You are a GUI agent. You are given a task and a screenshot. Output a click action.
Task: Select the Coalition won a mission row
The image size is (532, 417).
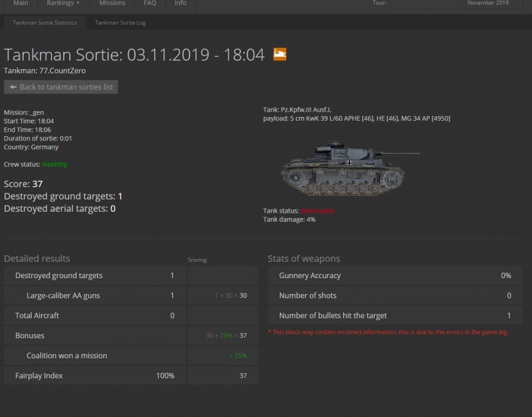(x=95, y=355)
